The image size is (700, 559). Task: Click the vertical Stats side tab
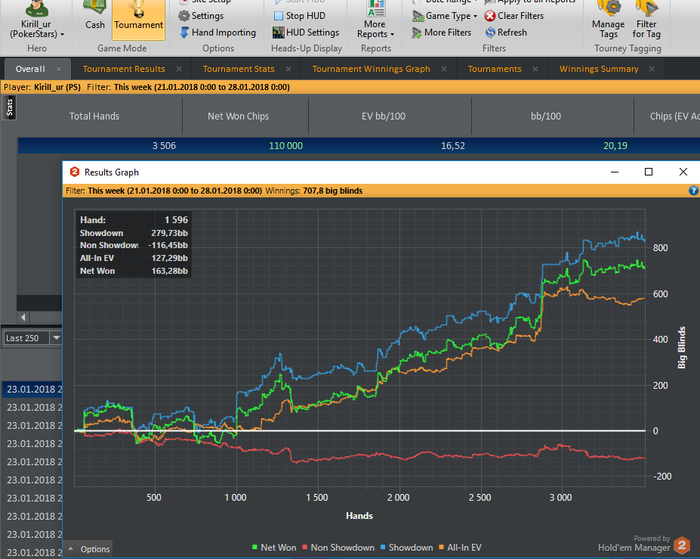10,108
